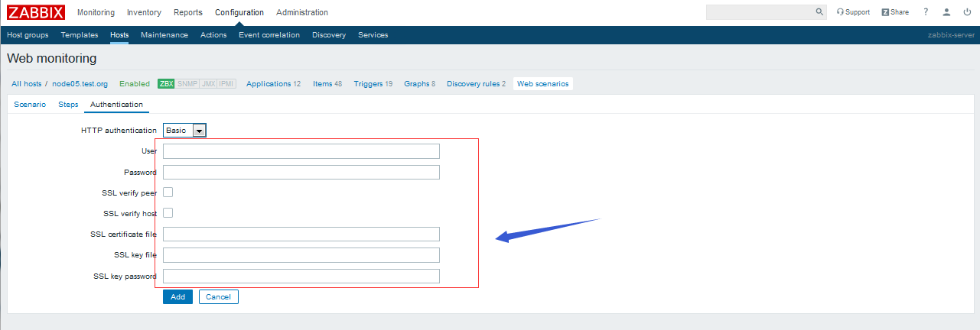Enable SSL verify peer checkbox
Screen dimensions: 980x330
pyautogui.click(x=168, y=192)
